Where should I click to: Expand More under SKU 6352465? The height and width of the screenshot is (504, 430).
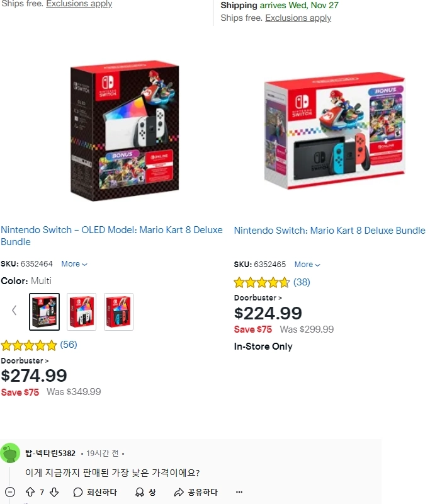307,265
